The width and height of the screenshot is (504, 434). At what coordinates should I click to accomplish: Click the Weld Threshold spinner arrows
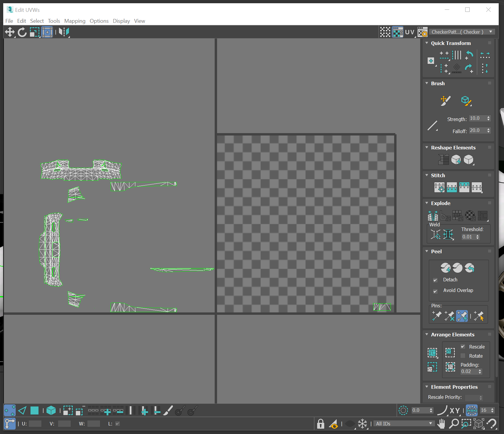coord(478,237)
